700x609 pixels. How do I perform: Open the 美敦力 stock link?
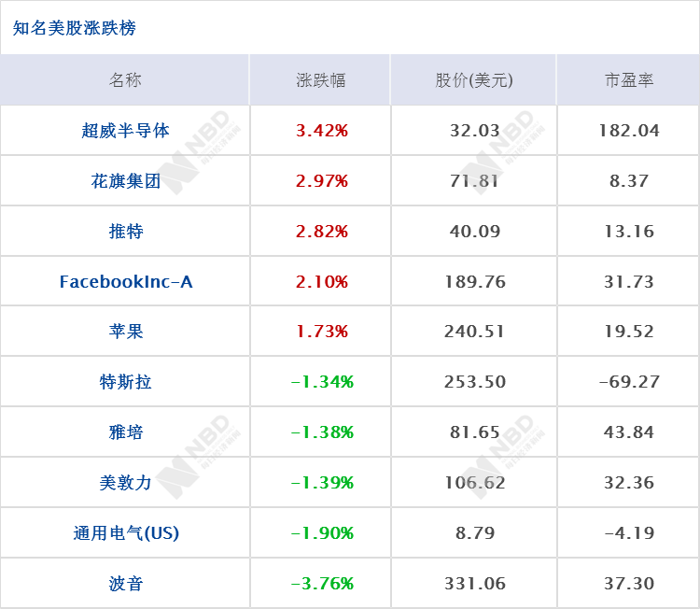click(x=125, y=483)
